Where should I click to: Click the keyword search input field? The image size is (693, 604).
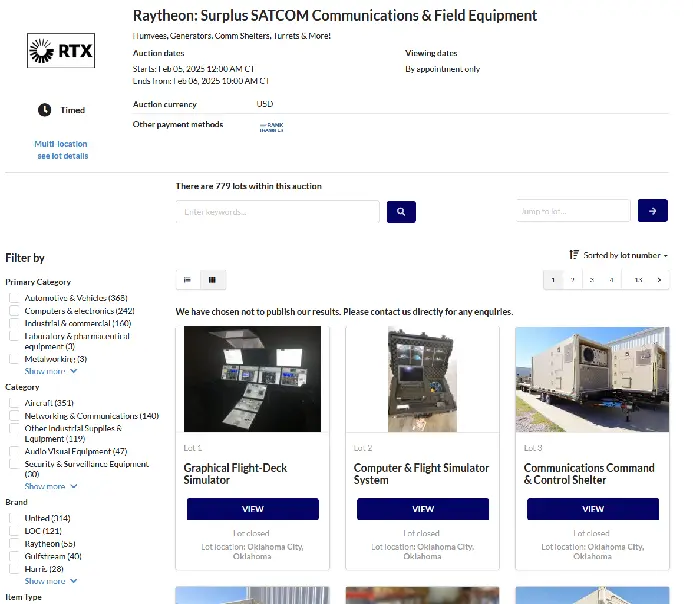point(277,211)
